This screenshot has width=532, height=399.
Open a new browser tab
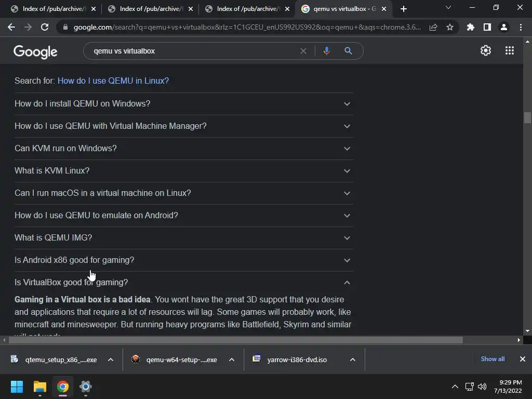point(403,9)
